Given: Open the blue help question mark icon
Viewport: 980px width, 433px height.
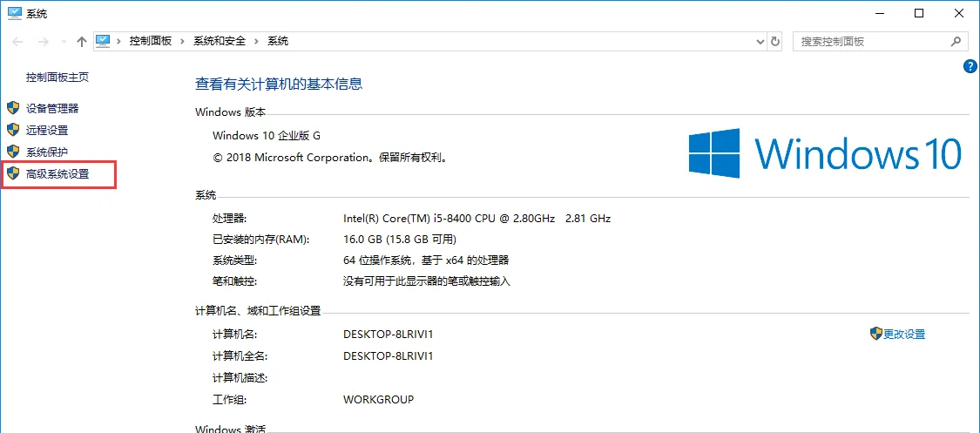Looking at the screenshot, I should tap(970, 67).
